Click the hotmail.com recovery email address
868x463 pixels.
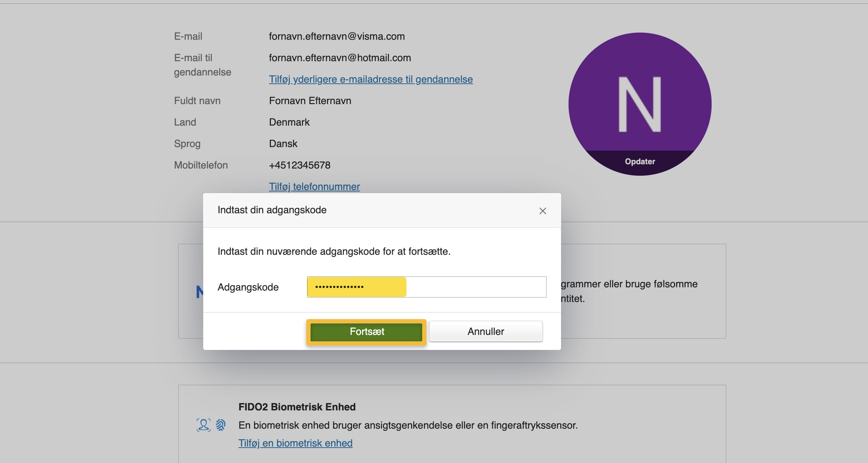(x=340, y=58)
